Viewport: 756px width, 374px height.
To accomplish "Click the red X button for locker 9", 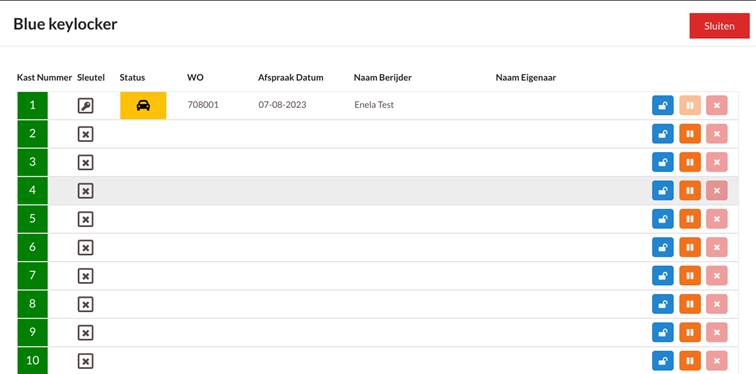I will (717, 333).
